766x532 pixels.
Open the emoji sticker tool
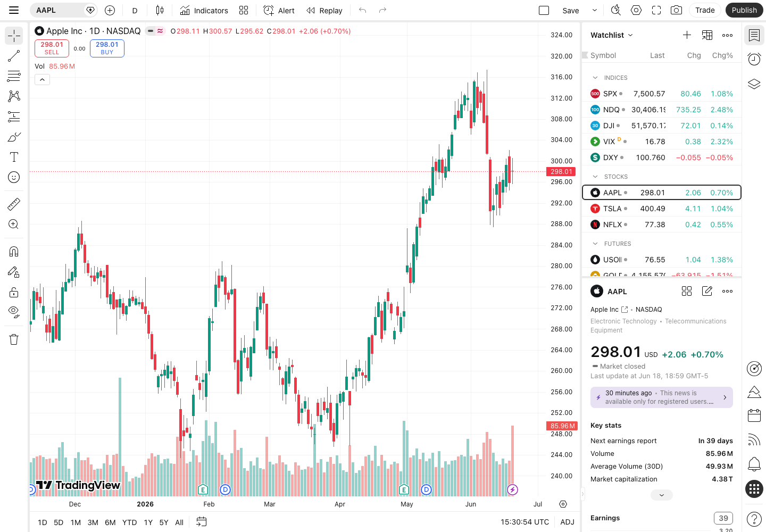(14, 177)
